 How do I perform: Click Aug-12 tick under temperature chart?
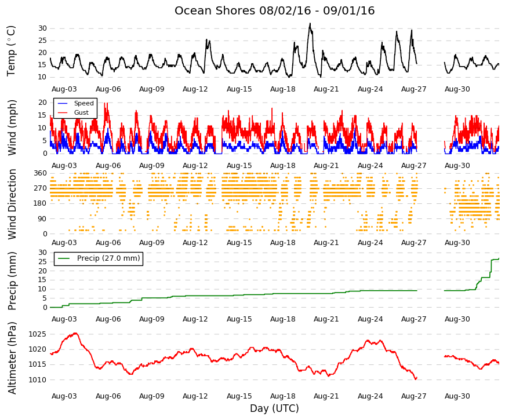coord(195,89)
